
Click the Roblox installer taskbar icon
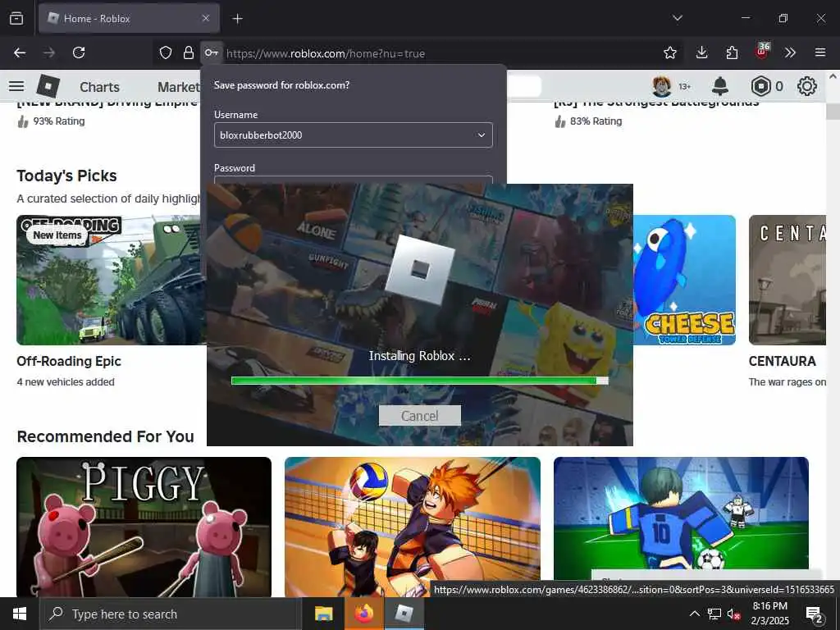coord(404,614)
